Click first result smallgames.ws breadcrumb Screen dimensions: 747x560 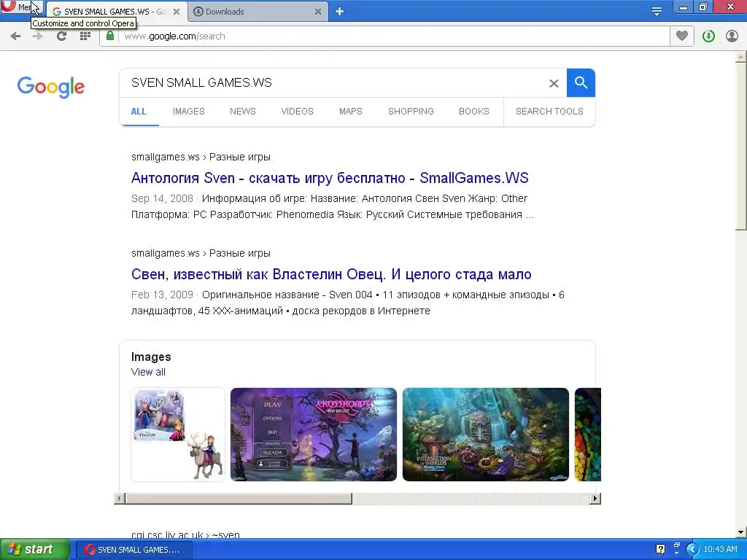coord(201,157)
